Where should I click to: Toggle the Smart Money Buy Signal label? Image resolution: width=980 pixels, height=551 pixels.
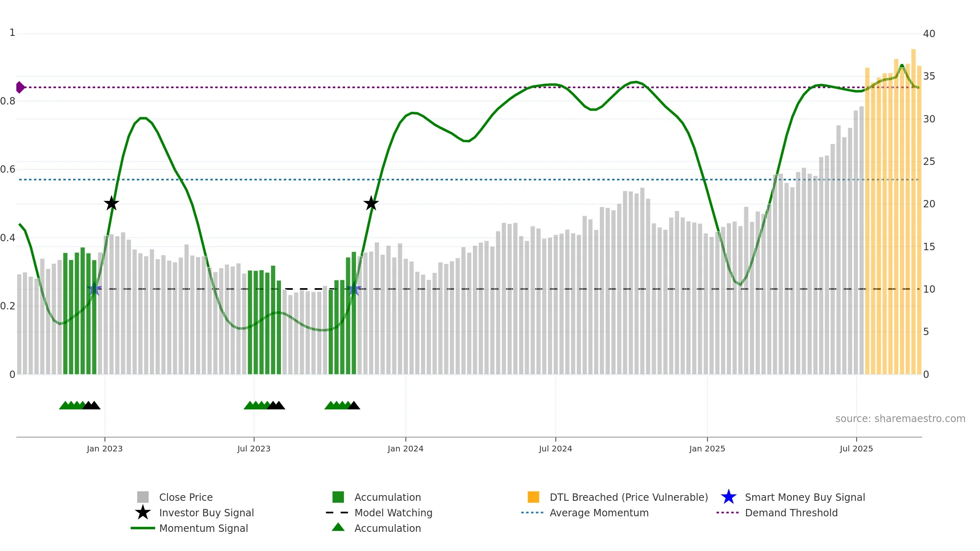(x=805, y=497)
